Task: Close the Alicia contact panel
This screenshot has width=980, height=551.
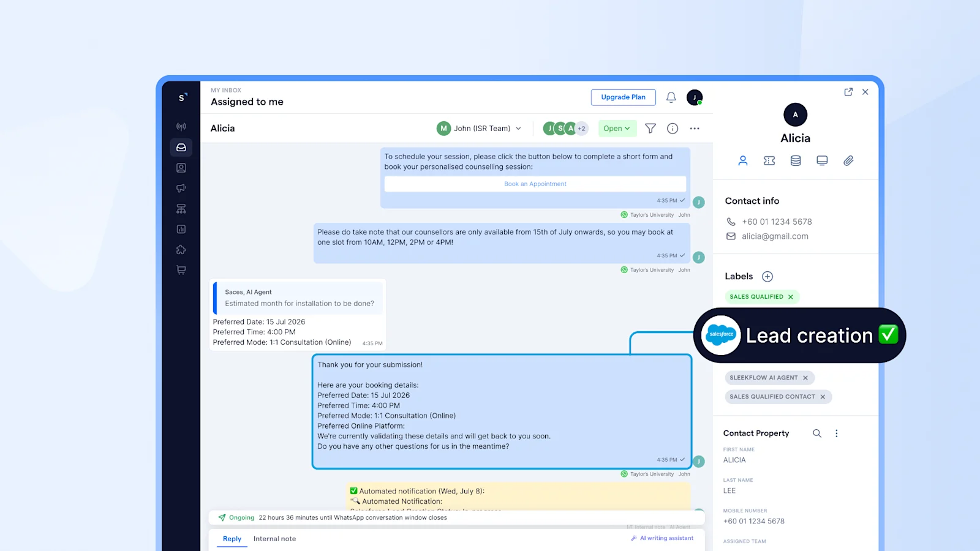Action: tap(865, 92)
